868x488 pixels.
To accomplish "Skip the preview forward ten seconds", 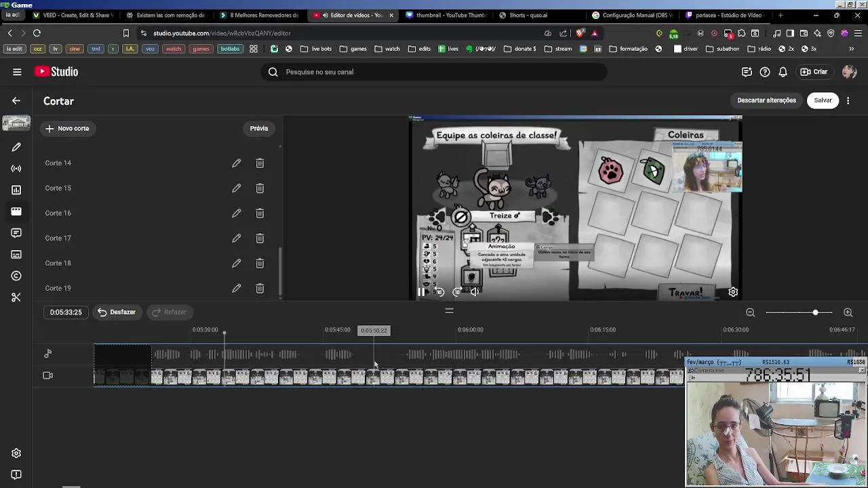I will point(457,292).
